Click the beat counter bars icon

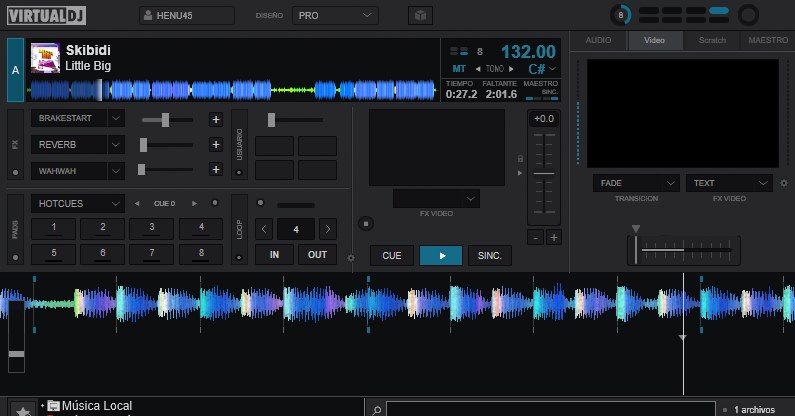tap(459, 51)
